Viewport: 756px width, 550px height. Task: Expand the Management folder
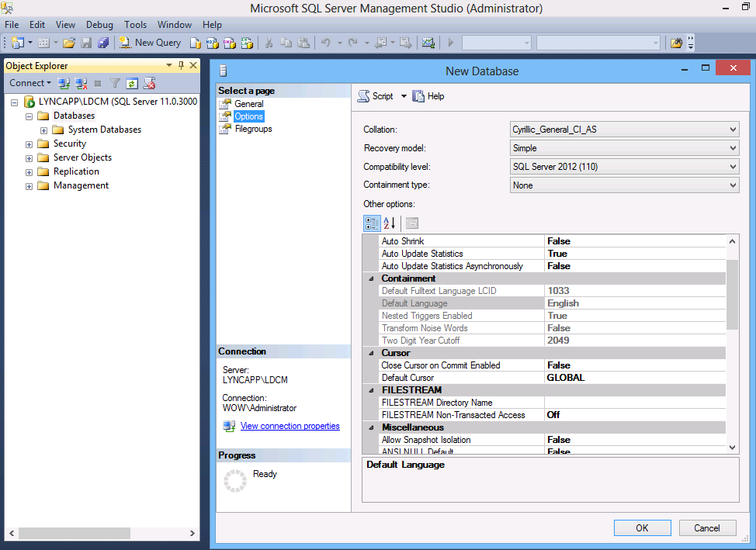point(29,186)
